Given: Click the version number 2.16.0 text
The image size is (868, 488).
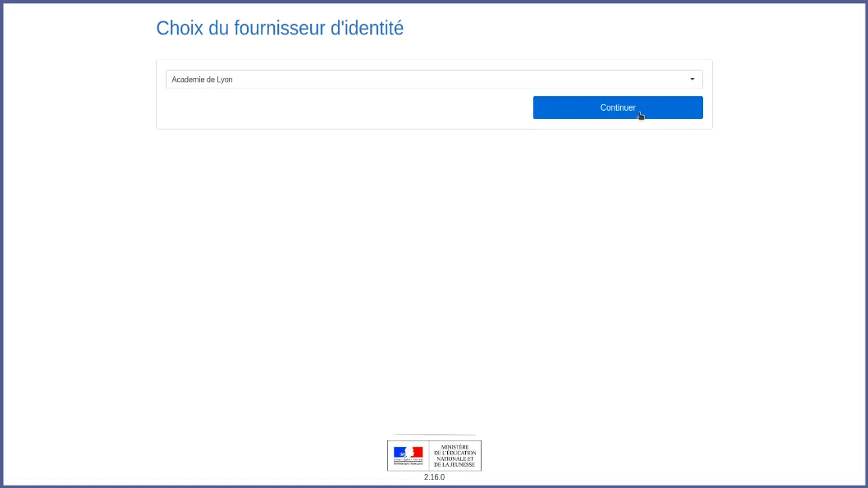Looking at the screenshot, I should tap(434, 477).
